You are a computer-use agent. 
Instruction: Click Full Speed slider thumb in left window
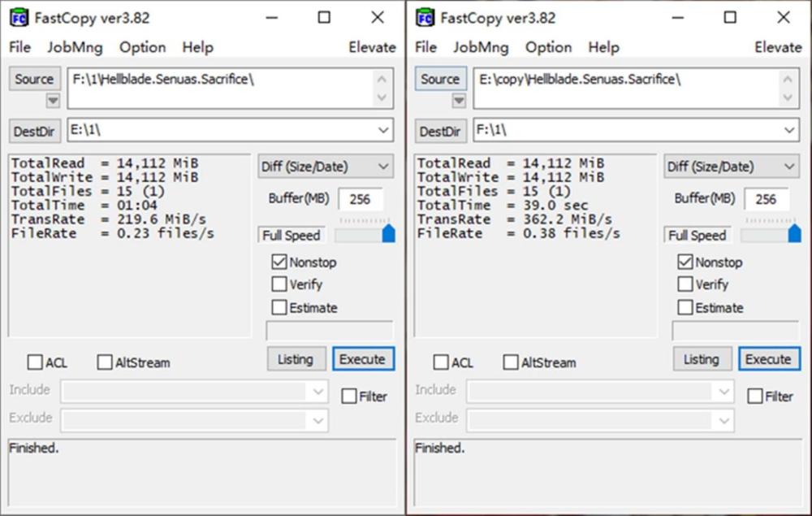coord(388,234)
